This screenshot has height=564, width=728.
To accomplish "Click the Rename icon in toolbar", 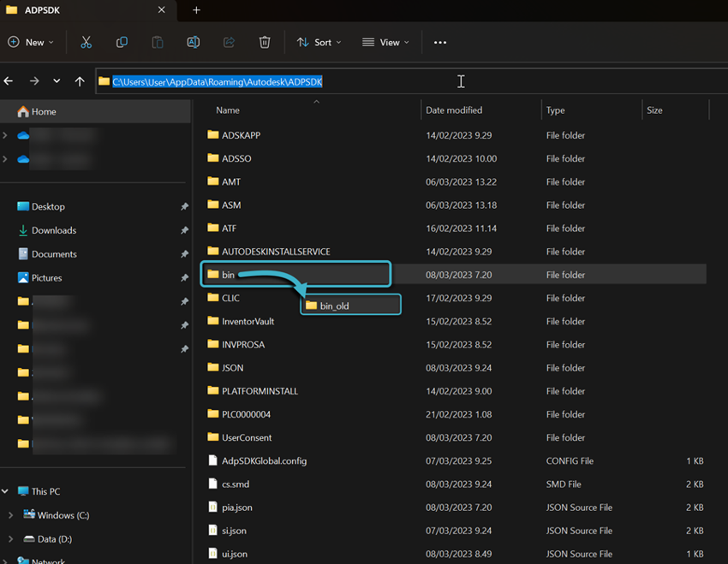I will tap(194, 42).
